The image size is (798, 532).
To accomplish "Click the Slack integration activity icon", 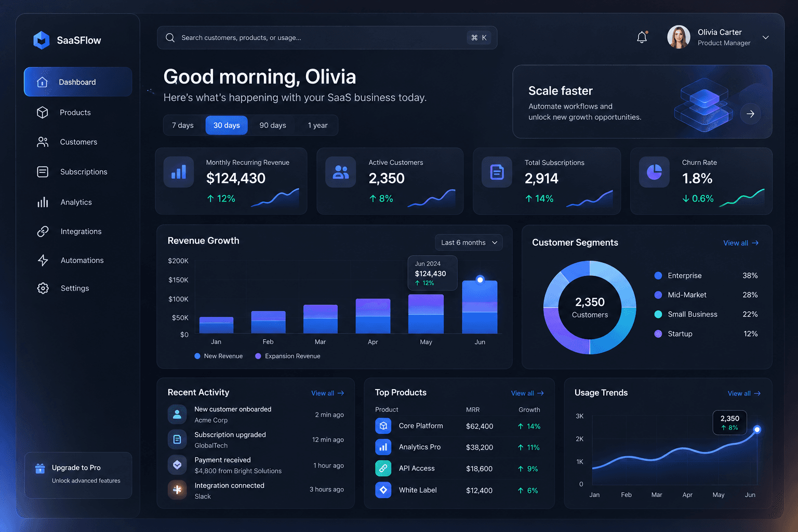I will [x=177, y=489].
